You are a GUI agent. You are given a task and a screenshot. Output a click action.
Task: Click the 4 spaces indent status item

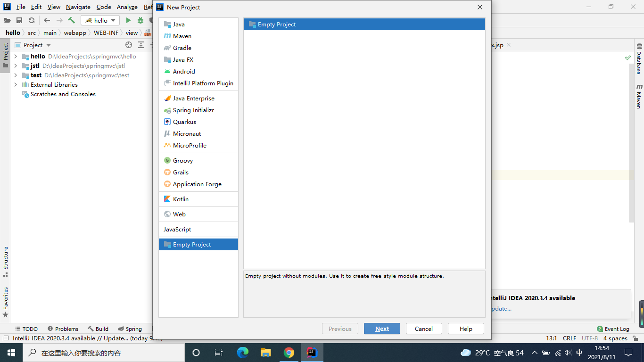pos(615,338)
